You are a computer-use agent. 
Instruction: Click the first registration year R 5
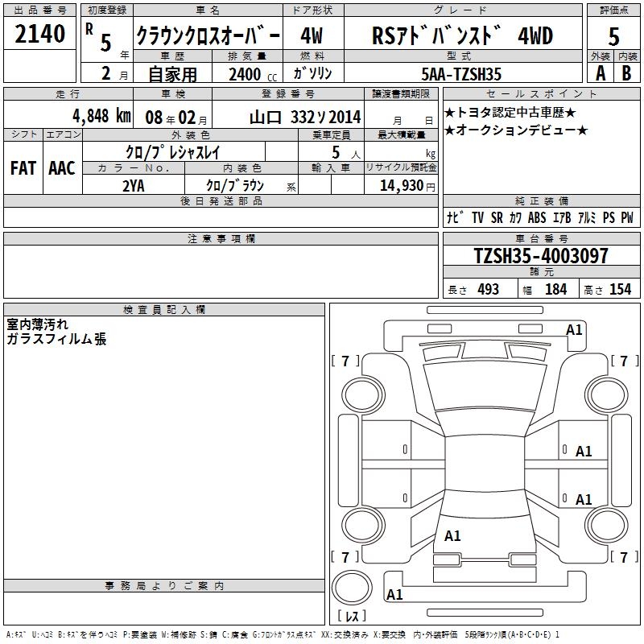coord(98,37)
